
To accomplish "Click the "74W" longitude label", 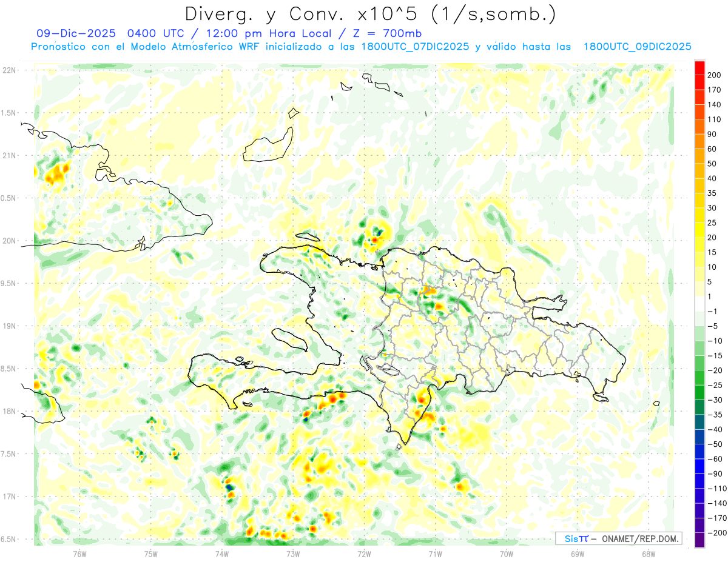I will tap(222, 554).
